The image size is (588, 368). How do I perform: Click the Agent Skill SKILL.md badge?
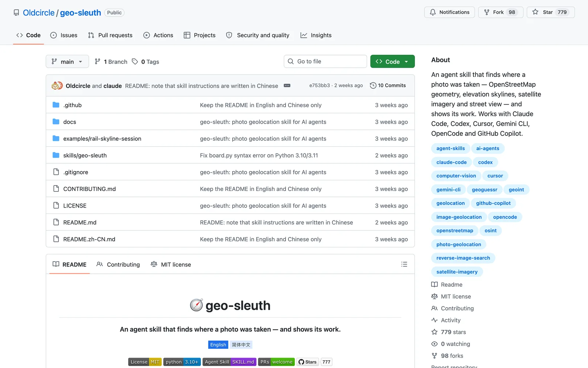[x=229, y=362]
